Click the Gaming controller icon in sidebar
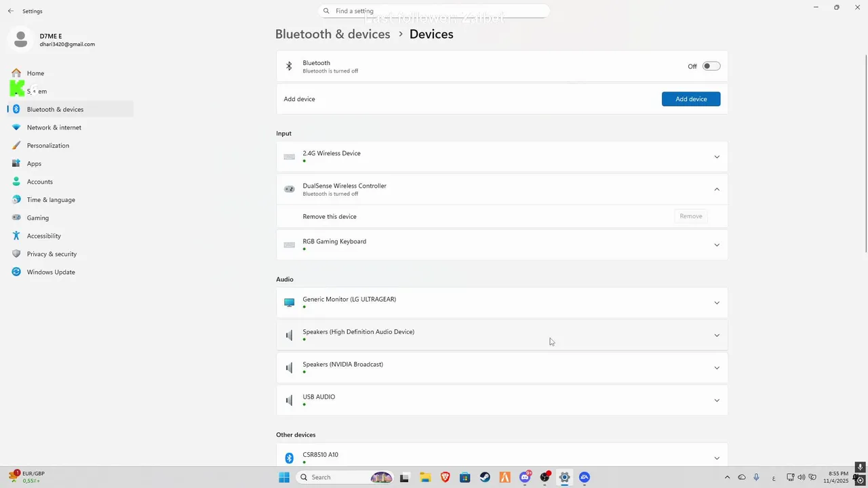Screen dimensions: 868x488 [16, 218]
